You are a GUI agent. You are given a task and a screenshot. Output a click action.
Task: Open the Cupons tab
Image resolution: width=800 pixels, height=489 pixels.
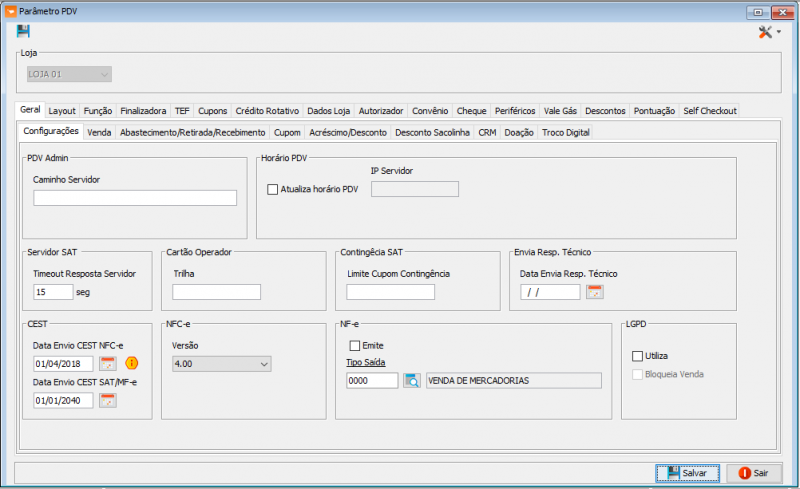pyautogui.click(x=212, y=111)
